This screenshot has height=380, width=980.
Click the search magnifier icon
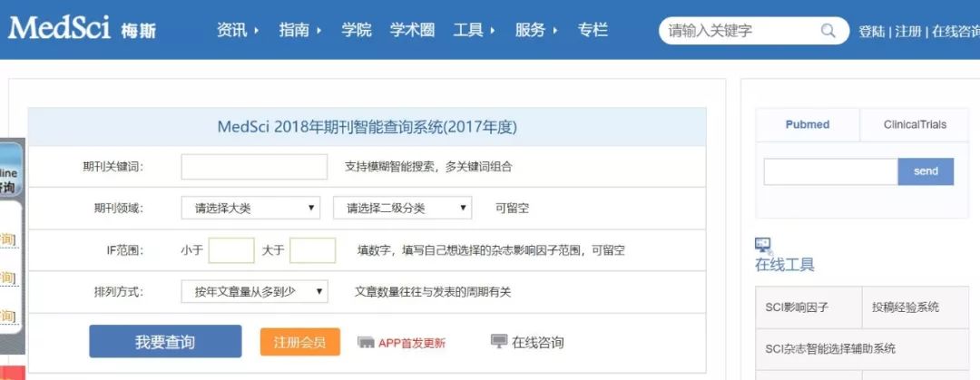[828, 31]
